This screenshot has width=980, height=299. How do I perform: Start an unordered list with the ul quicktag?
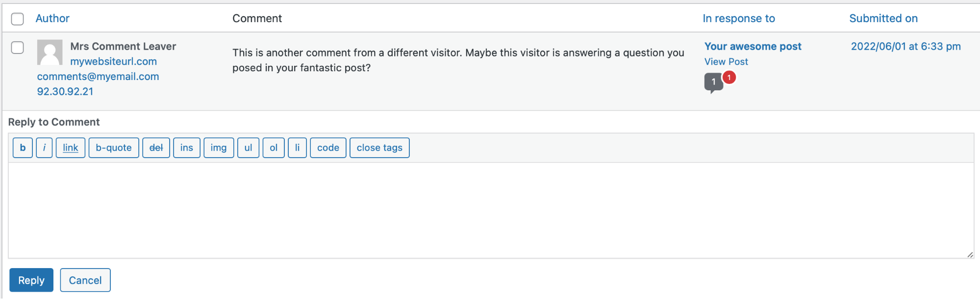point(248,147)
